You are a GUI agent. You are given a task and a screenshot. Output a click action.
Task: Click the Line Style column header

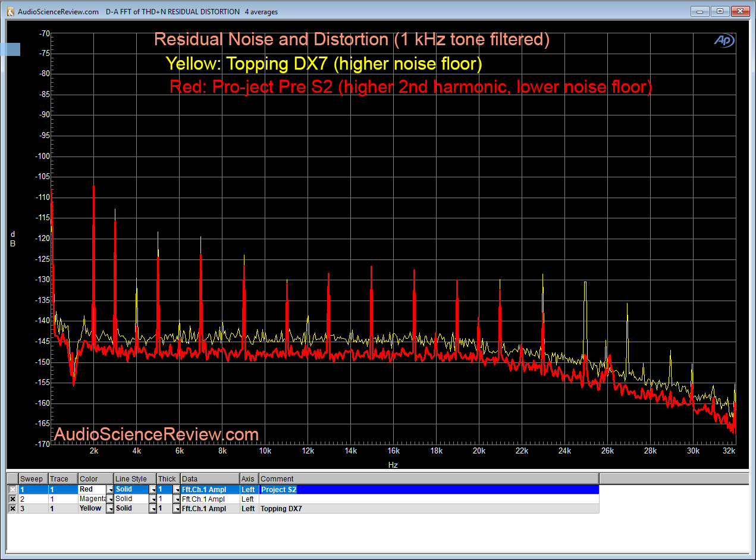click(x=135, y=478)
